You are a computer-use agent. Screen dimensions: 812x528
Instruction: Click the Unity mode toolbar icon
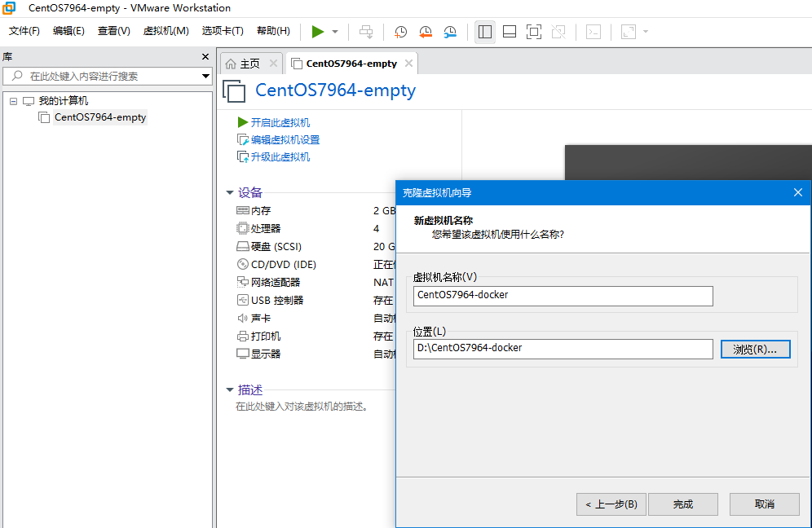tap(558, 32)
